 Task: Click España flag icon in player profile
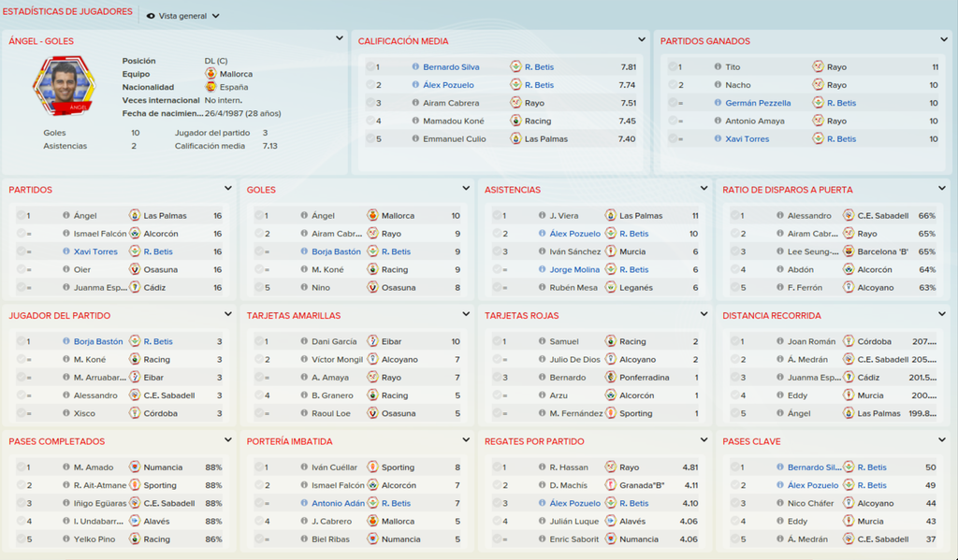point(210,87)
